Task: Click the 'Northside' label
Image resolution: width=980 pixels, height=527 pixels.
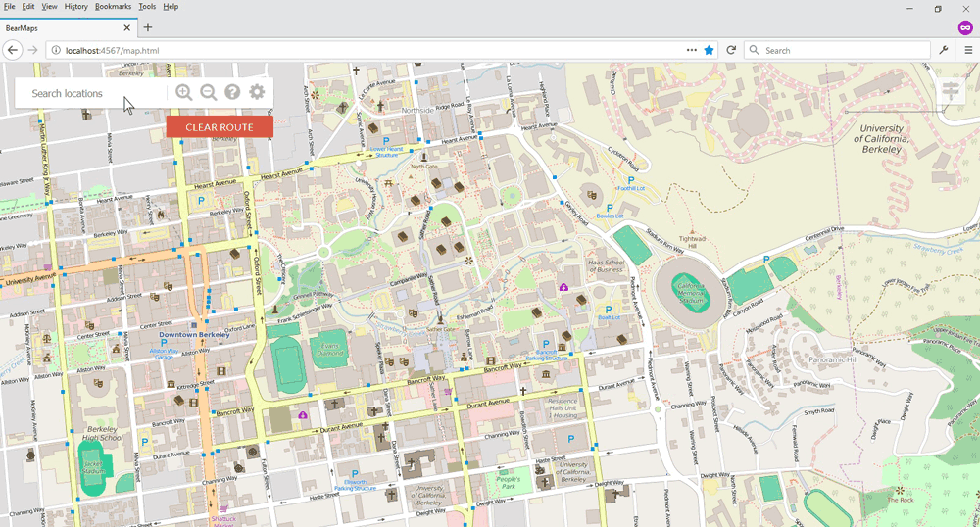Action: 417,110
